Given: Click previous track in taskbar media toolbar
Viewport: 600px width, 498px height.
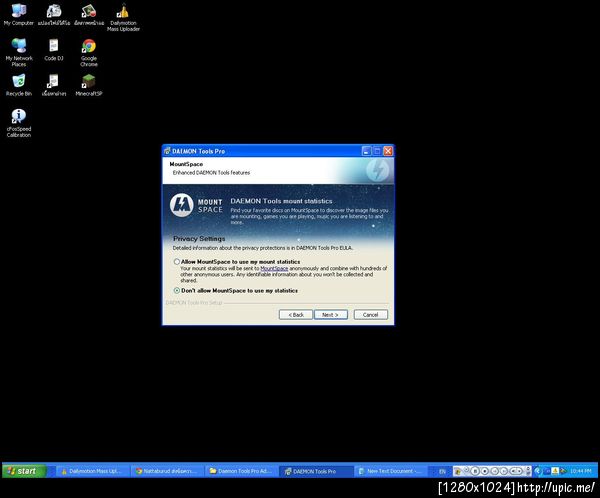Looking at the screenshot, I should 494,471.
